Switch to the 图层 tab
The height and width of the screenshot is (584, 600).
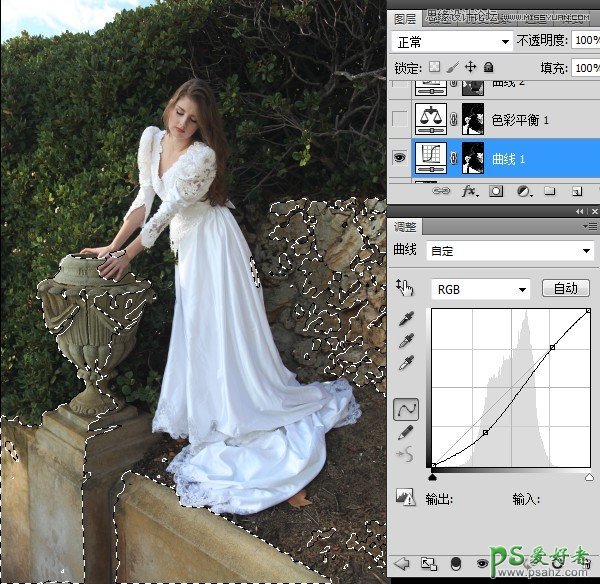pyautogui.click(x=405, y=17)
